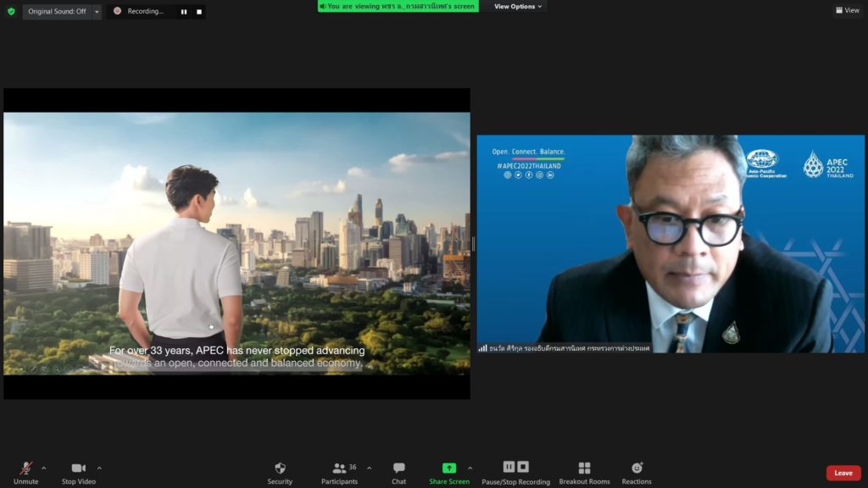
Task: Expand video options arrow beside Stop Video
Action: (99, 468)
